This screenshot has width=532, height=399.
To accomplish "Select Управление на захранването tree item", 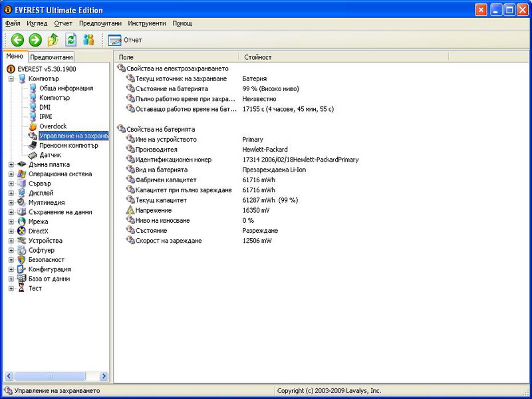I will pos(74,136).
